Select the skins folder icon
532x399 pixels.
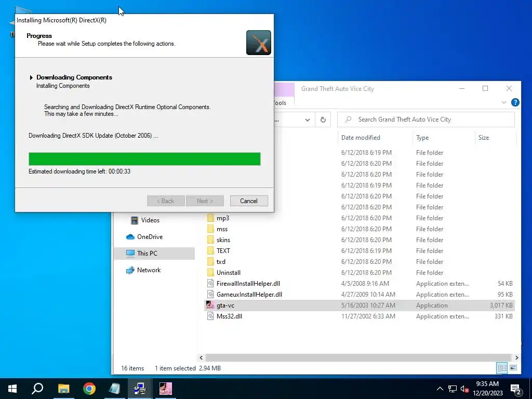coord(211,240)
